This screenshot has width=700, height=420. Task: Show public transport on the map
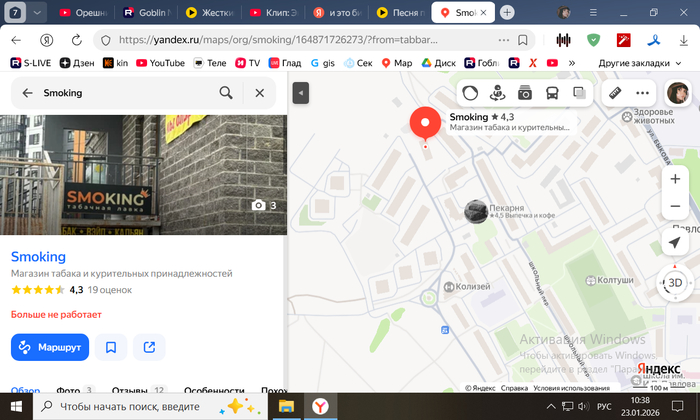[551, 93]
